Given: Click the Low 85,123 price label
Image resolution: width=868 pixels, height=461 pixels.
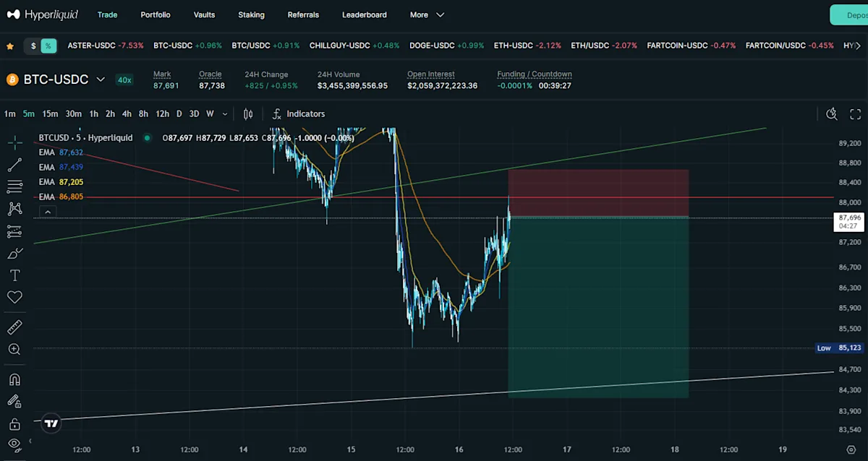Looking at the screenshot, I should coord(838,348).
